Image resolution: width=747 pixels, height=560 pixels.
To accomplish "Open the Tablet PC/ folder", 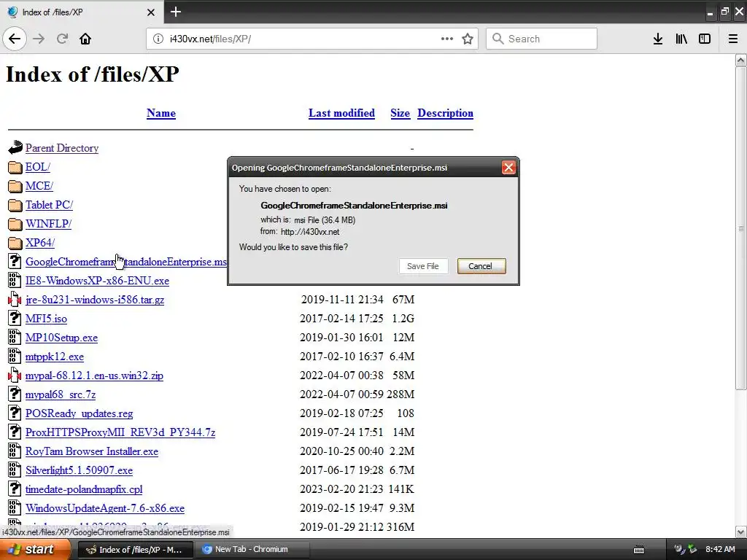I will (49, 205).
